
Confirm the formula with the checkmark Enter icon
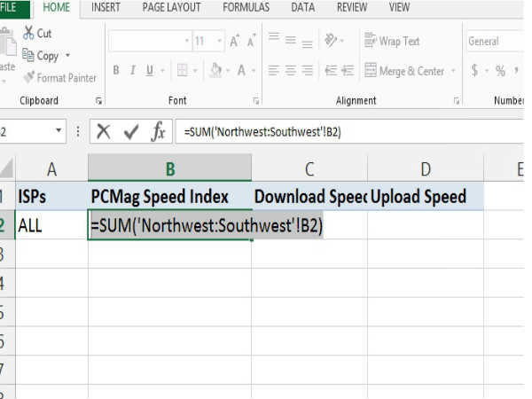131,132
